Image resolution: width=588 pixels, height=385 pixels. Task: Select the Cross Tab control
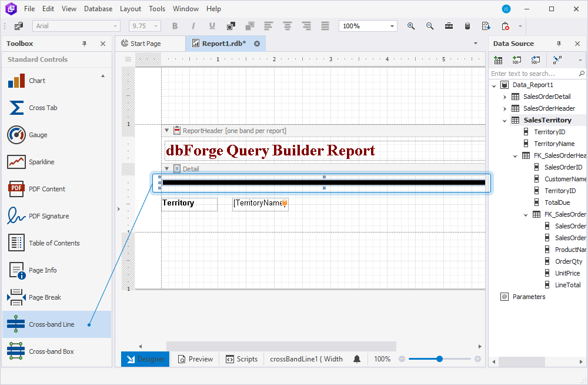(x=56, y=108)
